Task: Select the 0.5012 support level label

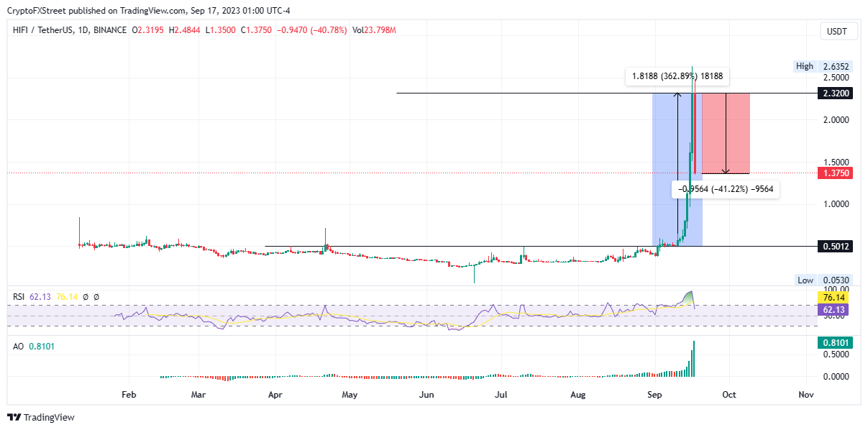Action: point(835,247)
